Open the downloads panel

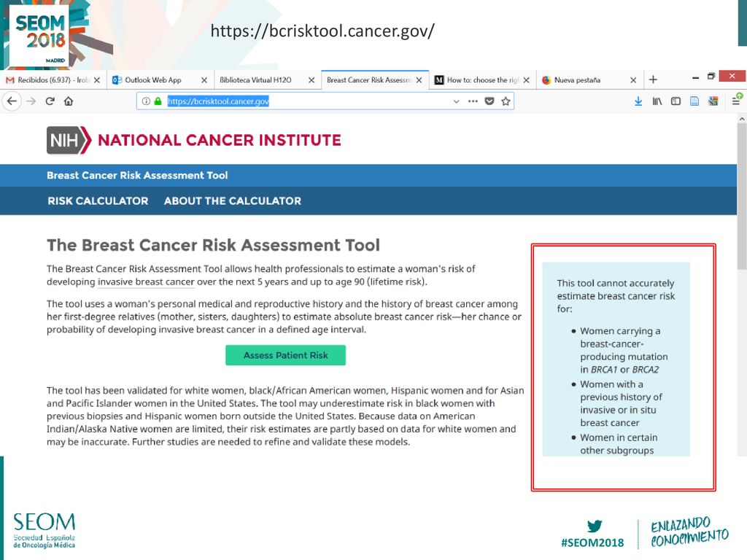click(638, 101)
